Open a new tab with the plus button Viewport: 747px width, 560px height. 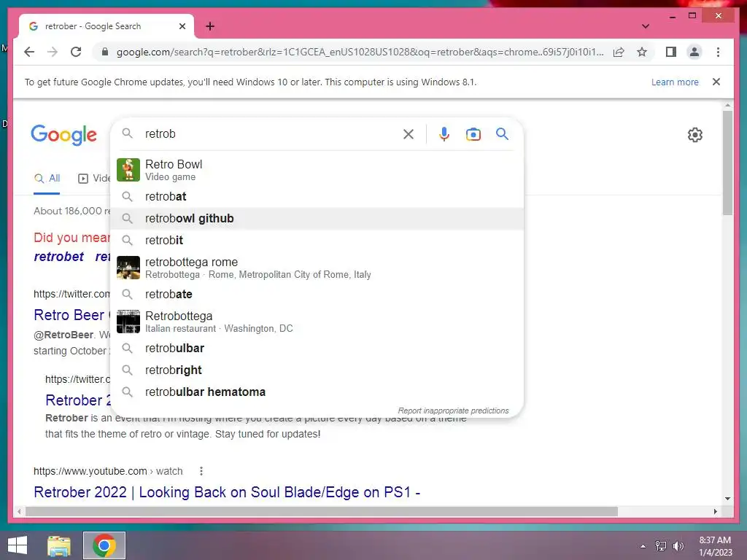click(210, 26)
